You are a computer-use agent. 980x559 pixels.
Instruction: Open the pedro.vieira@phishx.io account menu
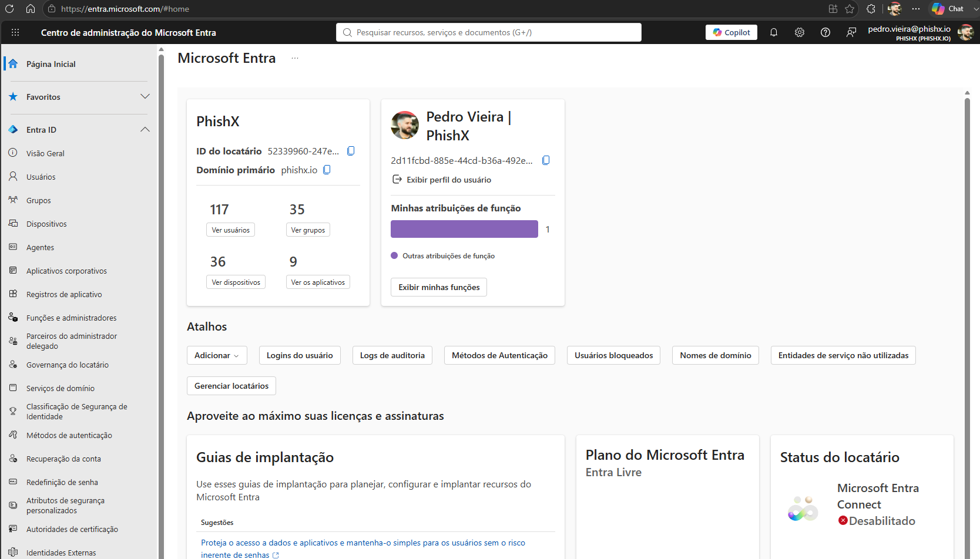pos(909,33)
